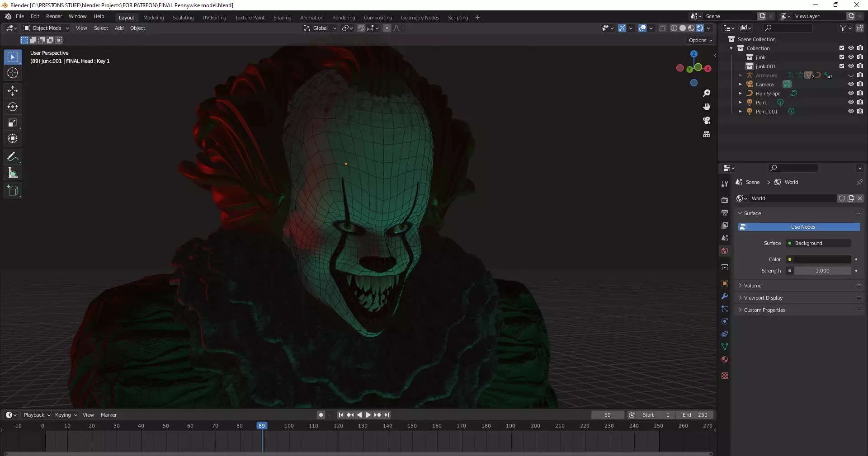Toggle auto keying record button
The image size is (868, 456).
point(321,415)
